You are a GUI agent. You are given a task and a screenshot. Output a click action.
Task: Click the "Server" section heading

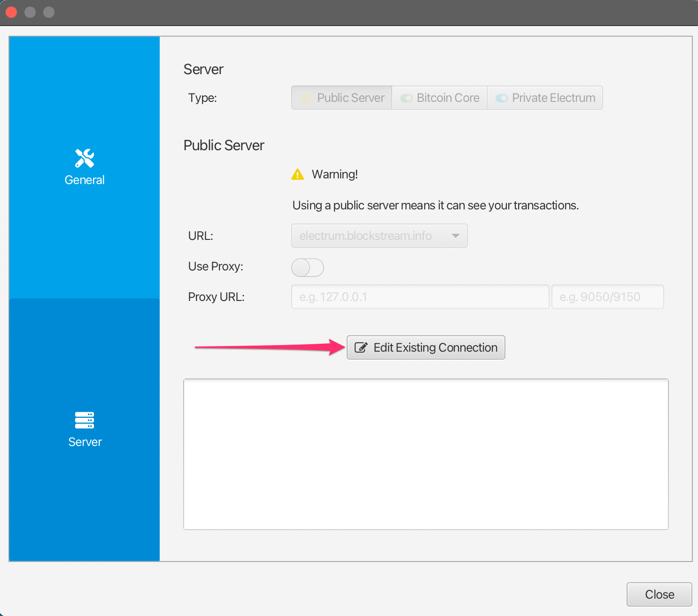tap(203, 69)
